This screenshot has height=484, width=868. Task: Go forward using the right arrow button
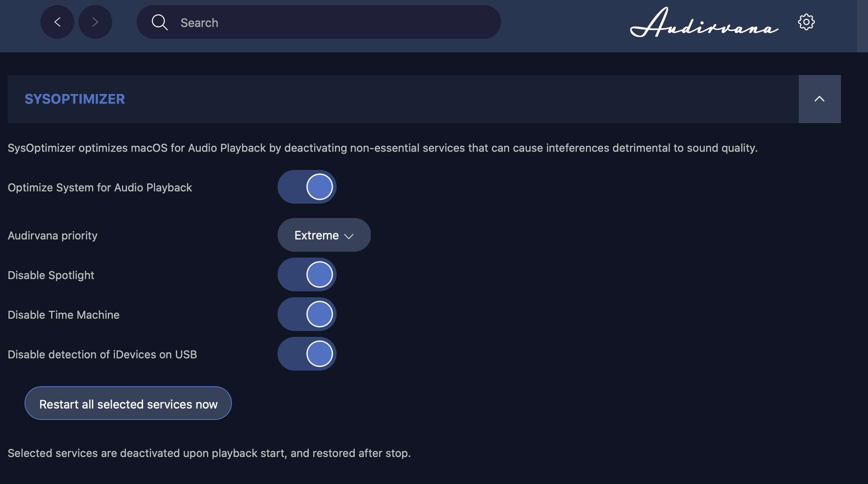95,22
